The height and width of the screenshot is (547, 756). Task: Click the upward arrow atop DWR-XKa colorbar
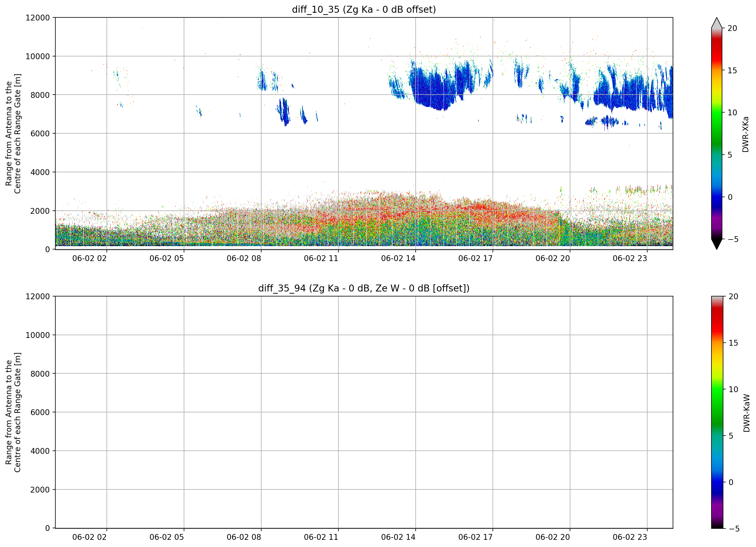[x=717, y=23]
